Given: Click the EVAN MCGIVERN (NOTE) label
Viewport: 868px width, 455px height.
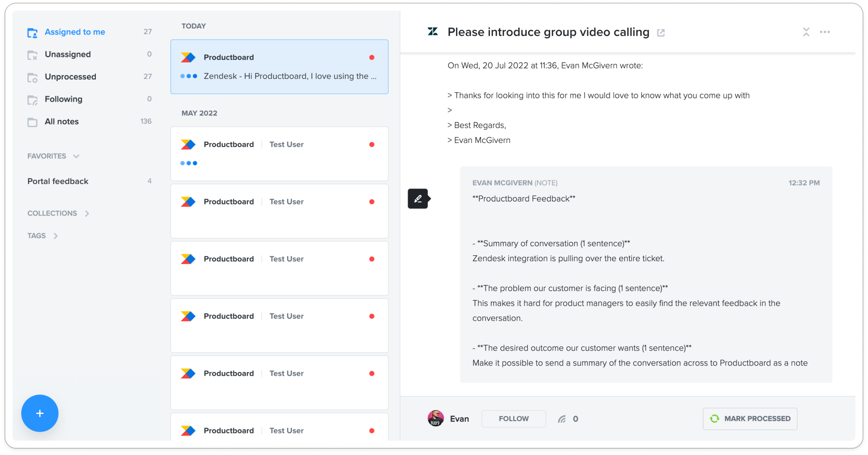Looking at the screenshot, I should pyautogui.click(x=515, y=183).
